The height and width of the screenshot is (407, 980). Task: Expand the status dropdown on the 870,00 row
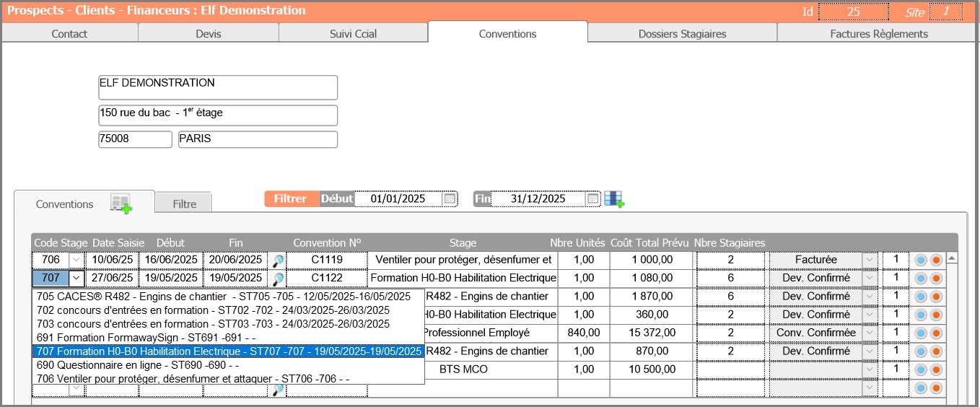[870, 351]
